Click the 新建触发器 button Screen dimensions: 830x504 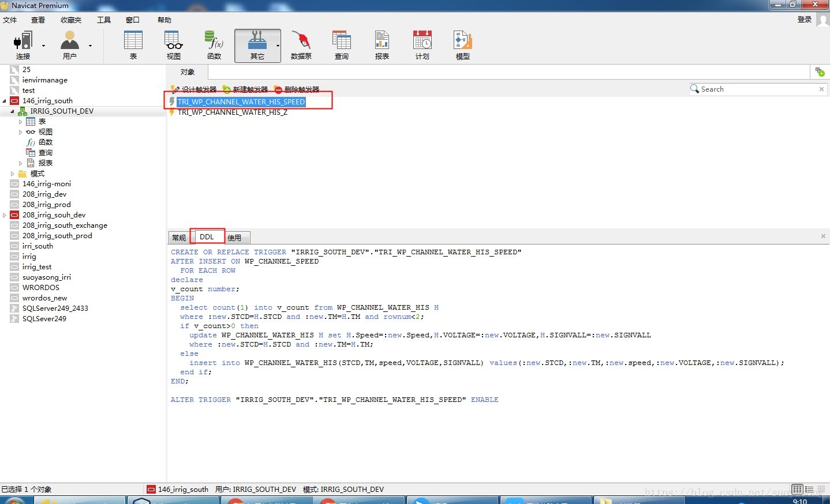click(x=245, y=89)
